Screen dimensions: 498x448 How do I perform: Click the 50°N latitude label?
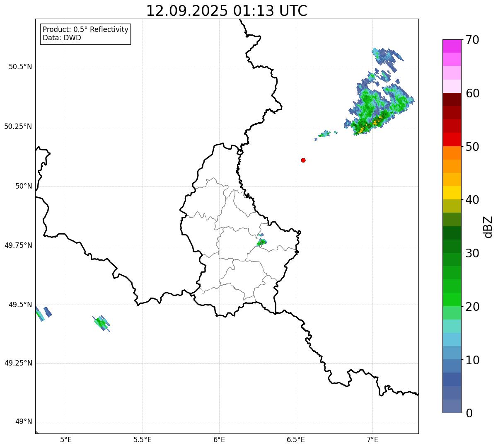(24, 186)
